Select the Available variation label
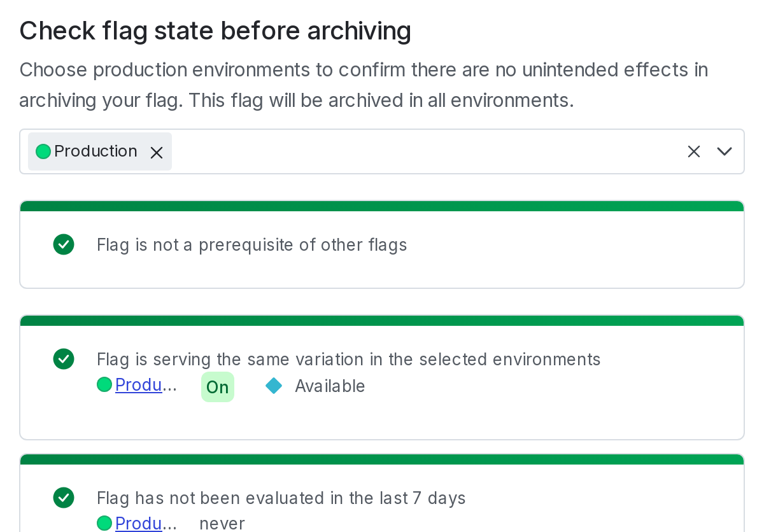The image size is (764, 532). [329, 386]
